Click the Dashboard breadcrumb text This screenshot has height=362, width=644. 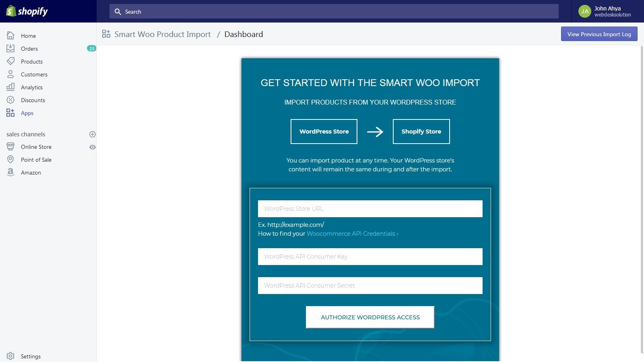(x=244, y=34)
